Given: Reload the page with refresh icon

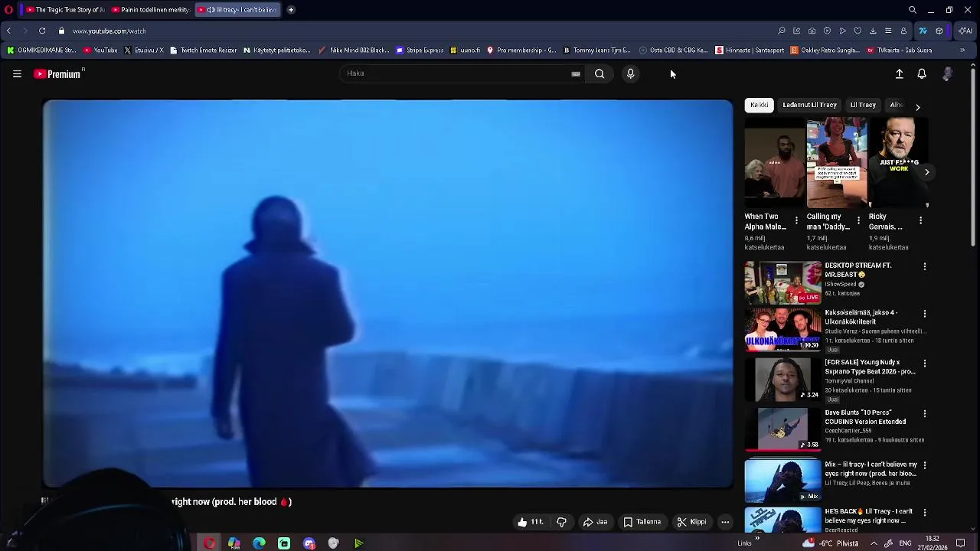Looking at the screenshot, I should [x=41, y=31].
